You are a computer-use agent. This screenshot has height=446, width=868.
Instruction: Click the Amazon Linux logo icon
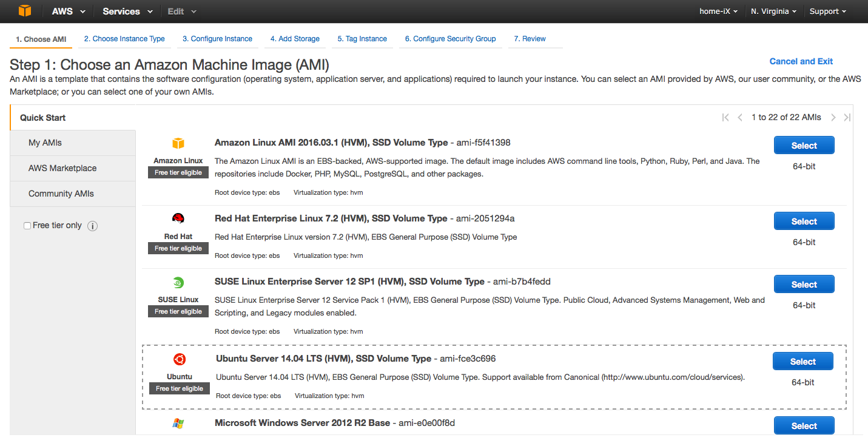[178, 143]
